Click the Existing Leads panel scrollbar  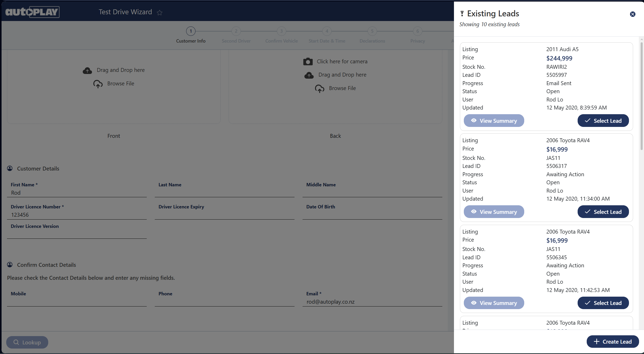(x=641, y=96)
